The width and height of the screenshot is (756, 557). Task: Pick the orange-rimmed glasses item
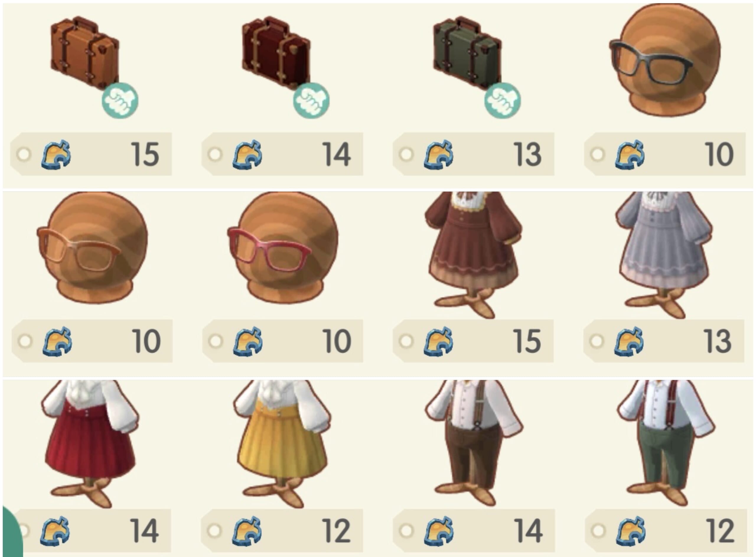click(92, 248)
